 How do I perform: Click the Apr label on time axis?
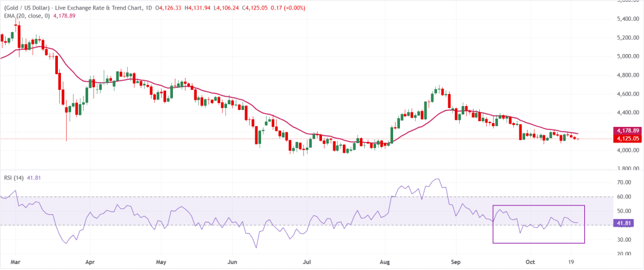coord(90,262)
